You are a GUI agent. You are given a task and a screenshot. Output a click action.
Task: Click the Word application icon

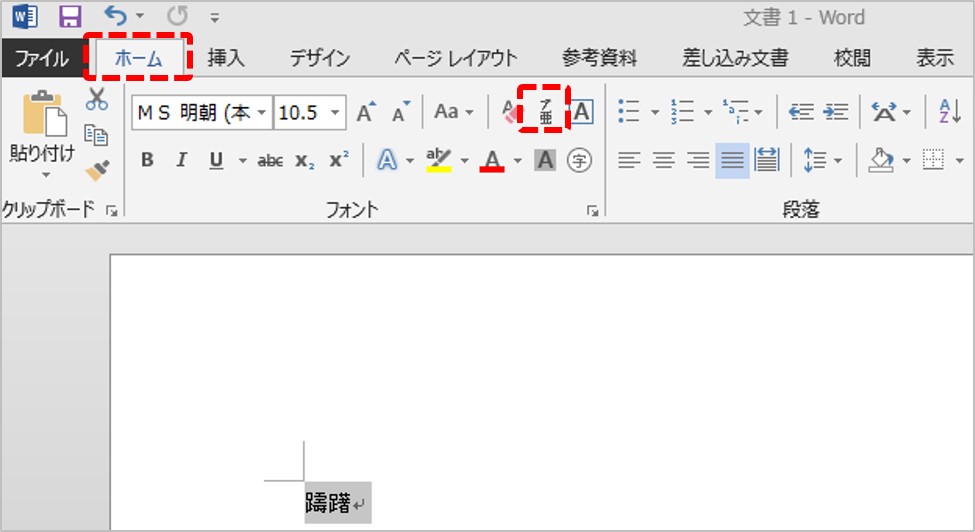[x=25, y=16]
